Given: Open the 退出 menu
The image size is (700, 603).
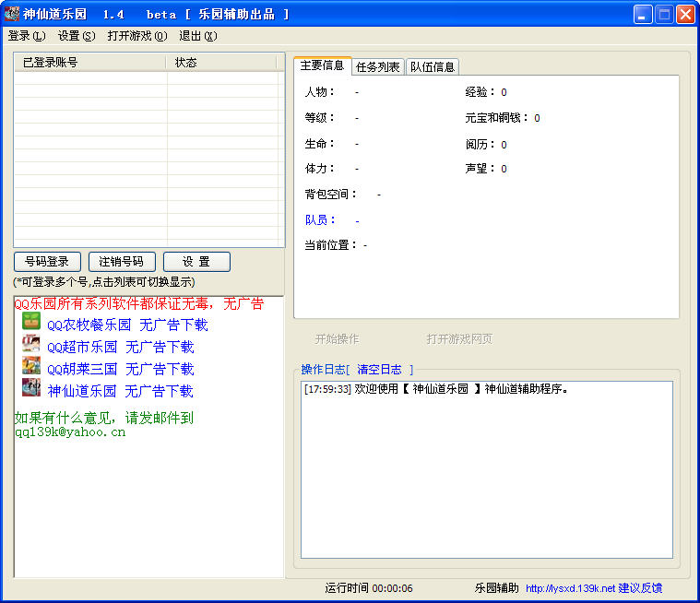Looking at the screenshot, I should [197, 36].
